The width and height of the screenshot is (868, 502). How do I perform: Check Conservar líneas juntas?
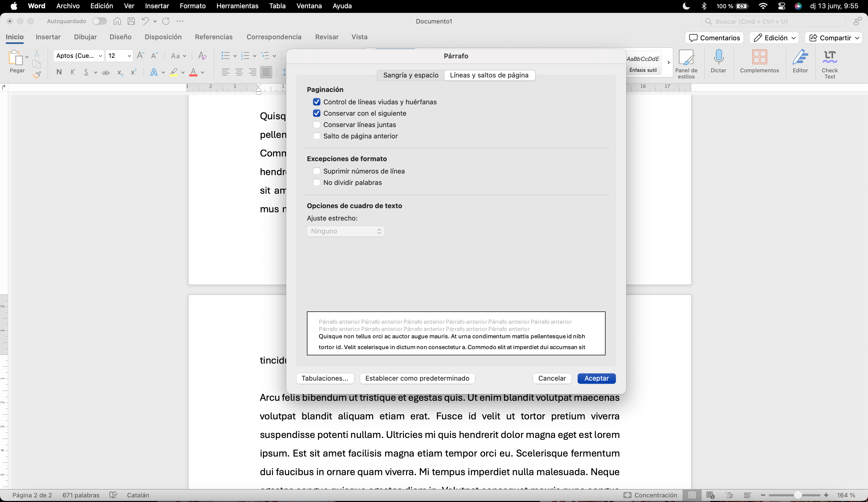[x=316, y=125]
